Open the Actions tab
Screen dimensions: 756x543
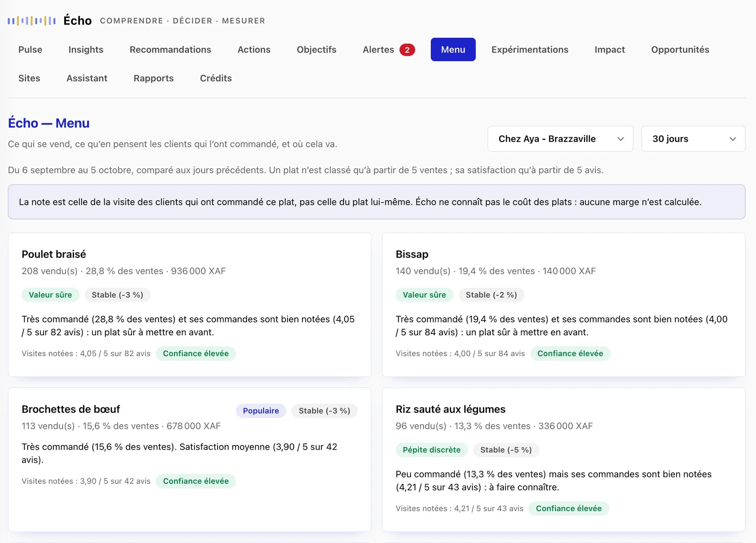coord(254,50)
